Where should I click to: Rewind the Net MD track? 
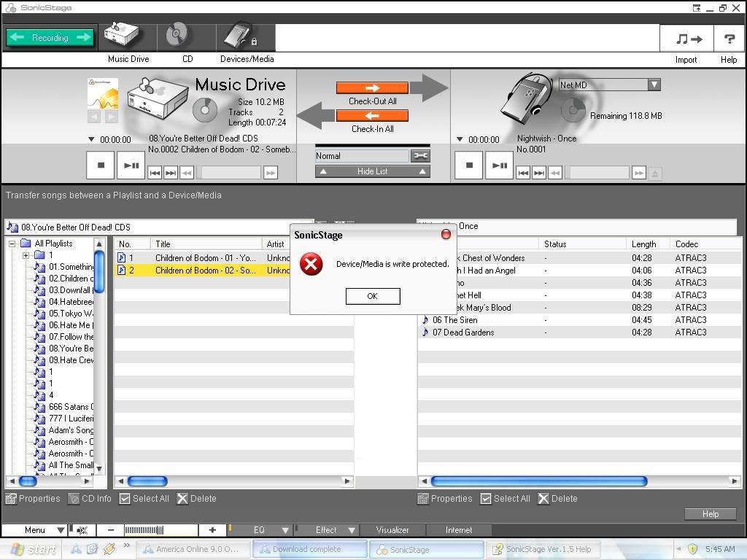pyautogui.click(x=555, y=173)
